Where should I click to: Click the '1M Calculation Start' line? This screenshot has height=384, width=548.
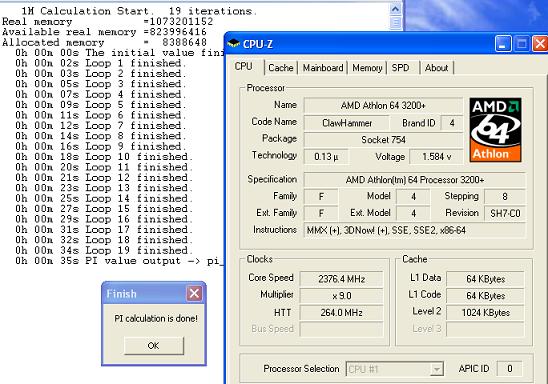(x=139, y=11)
